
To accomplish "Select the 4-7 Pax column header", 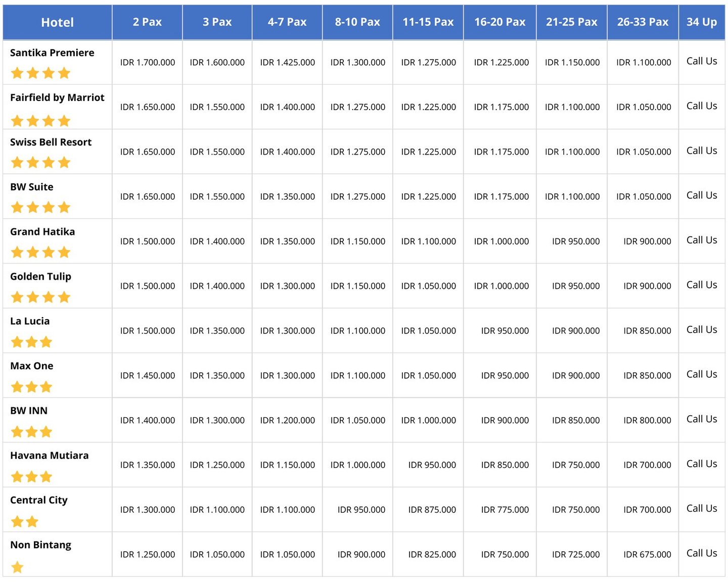I will [x=287, y=22].
